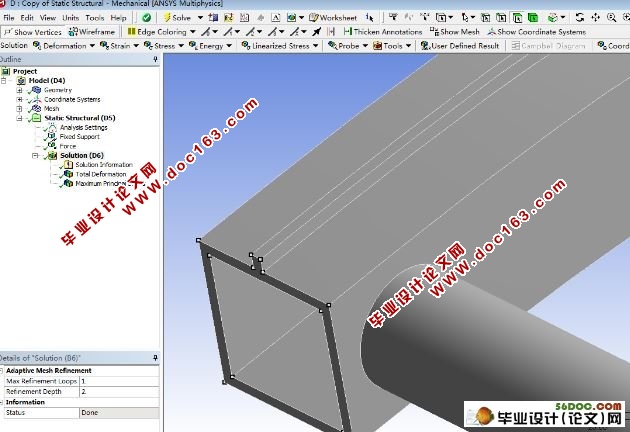Open the Worksheet view
The image size is (630, 432).
pyautogui.click(x=333, y=18)
